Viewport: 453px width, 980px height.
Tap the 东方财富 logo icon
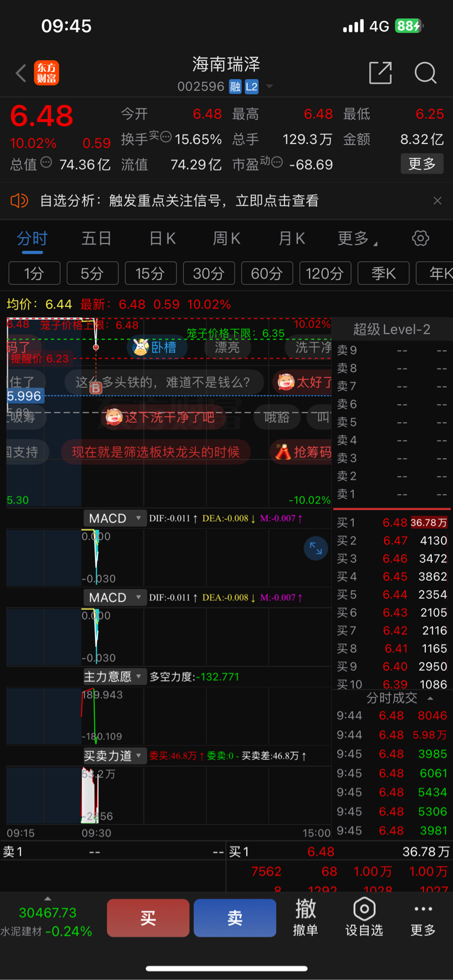[x=47, y=73]
